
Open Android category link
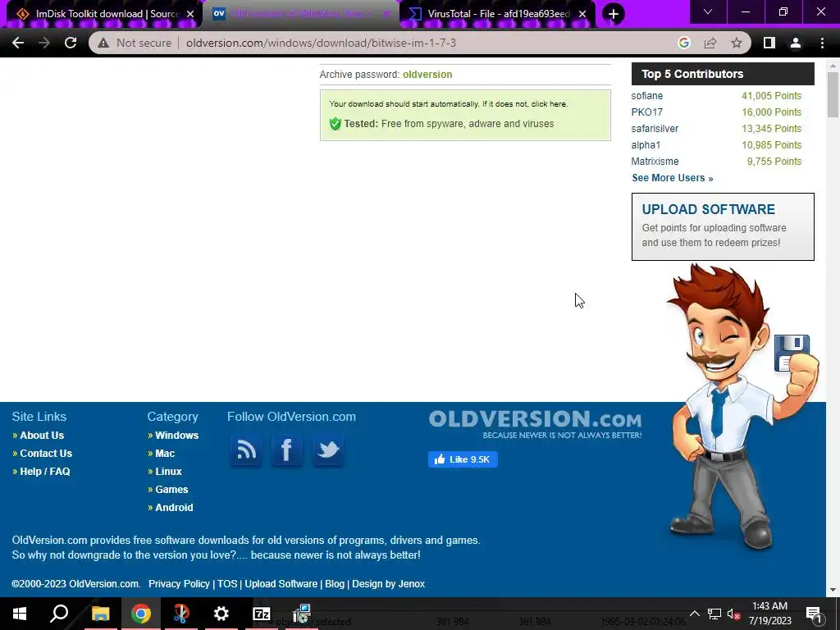click(174, 507)
